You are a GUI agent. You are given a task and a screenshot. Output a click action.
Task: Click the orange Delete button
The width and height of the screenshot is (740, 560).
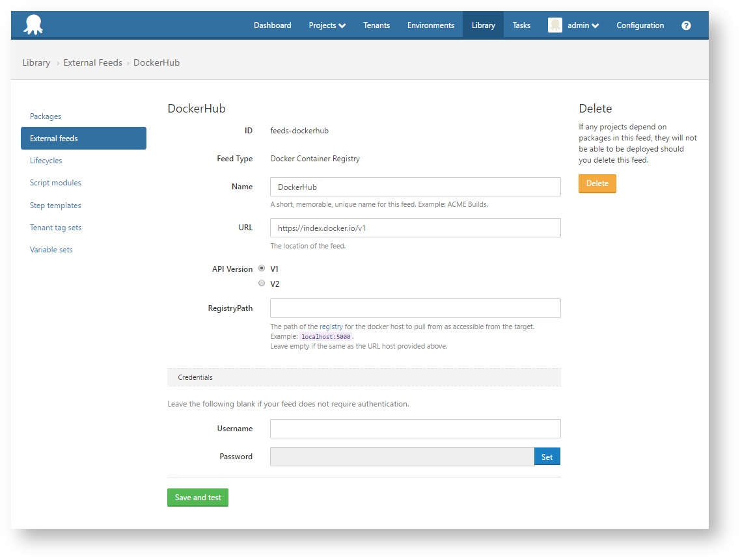(597, 183)
